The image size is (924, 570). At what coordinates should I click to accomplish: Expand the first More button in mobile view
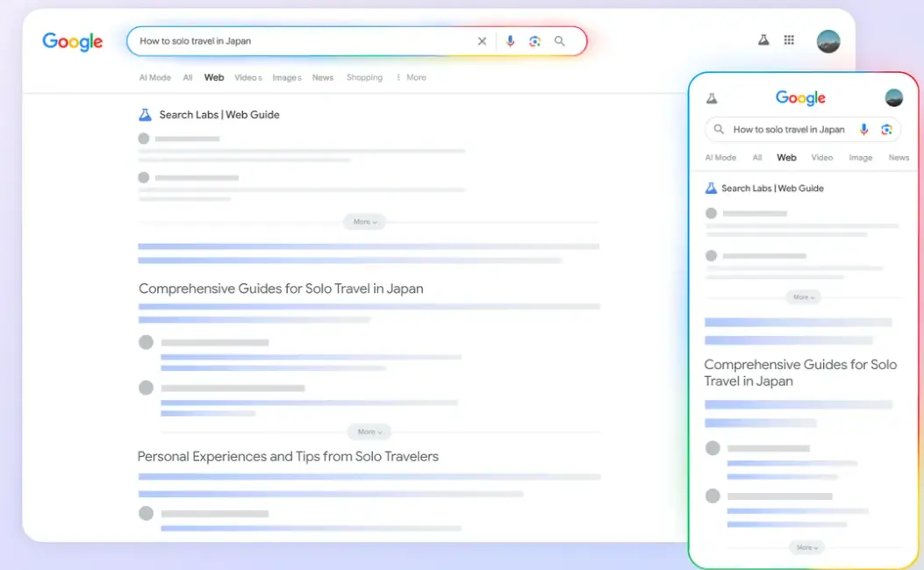[x=804, y=297]
